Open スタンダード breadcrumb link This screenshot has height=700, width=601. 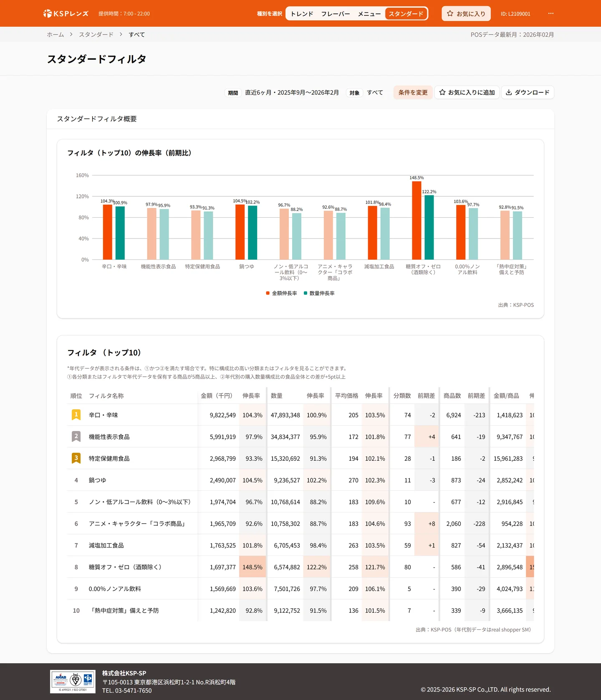(96, 35)
